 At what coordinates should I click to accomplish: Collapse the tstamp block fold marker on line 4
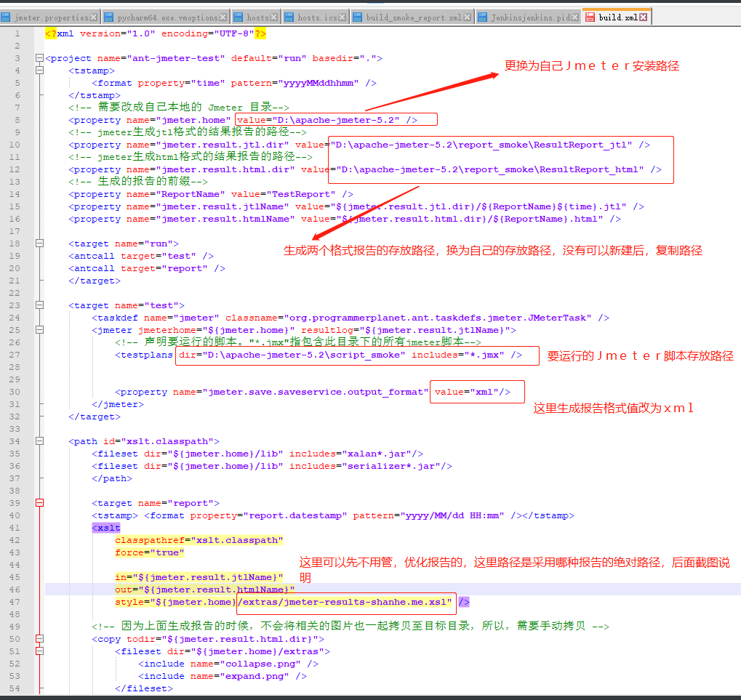click(x=40, y=71)
